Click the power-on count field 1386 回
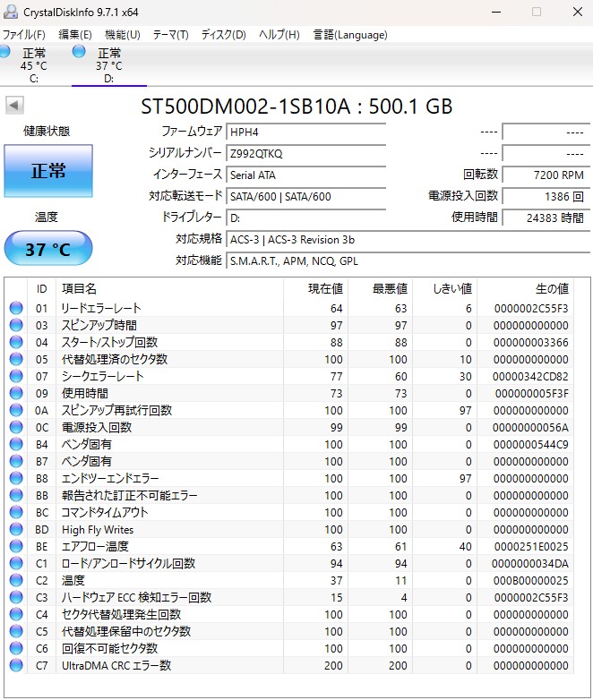 (546, 196)
